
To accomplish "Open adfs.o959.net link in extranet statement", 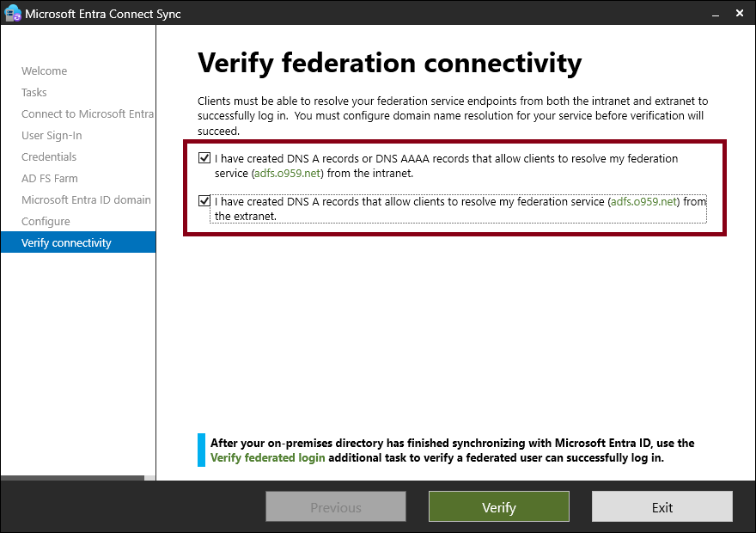I will pos(643,202).
